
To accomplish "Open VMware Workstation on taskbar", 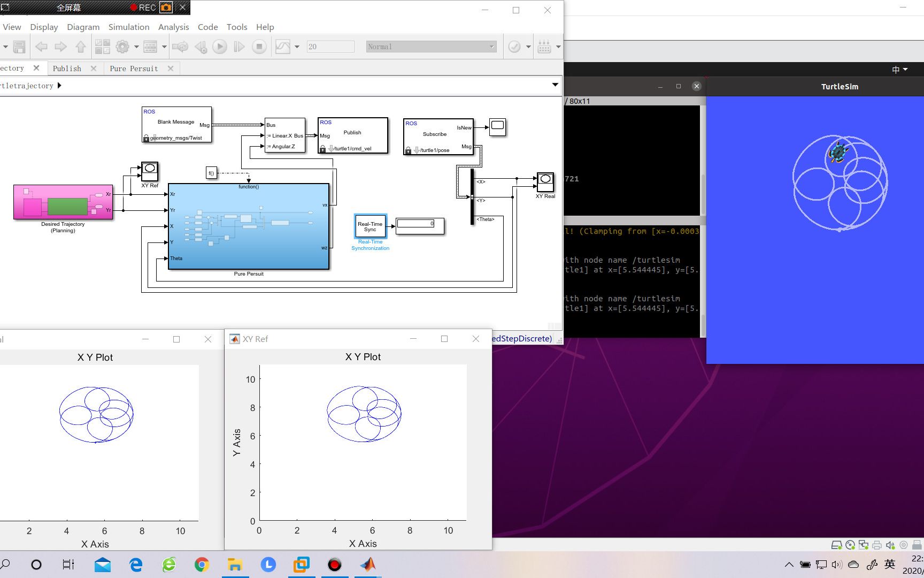I will coord(301,565).
